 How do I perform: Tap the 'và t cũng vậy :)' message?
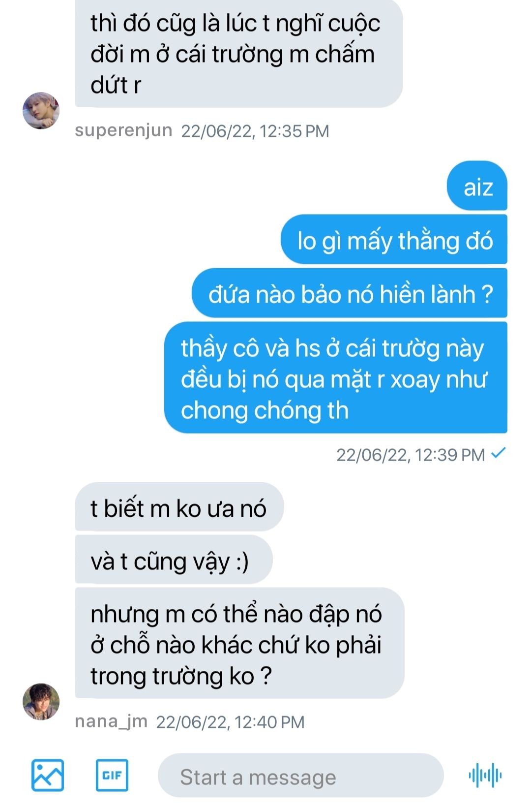click(x=174, y=560)
